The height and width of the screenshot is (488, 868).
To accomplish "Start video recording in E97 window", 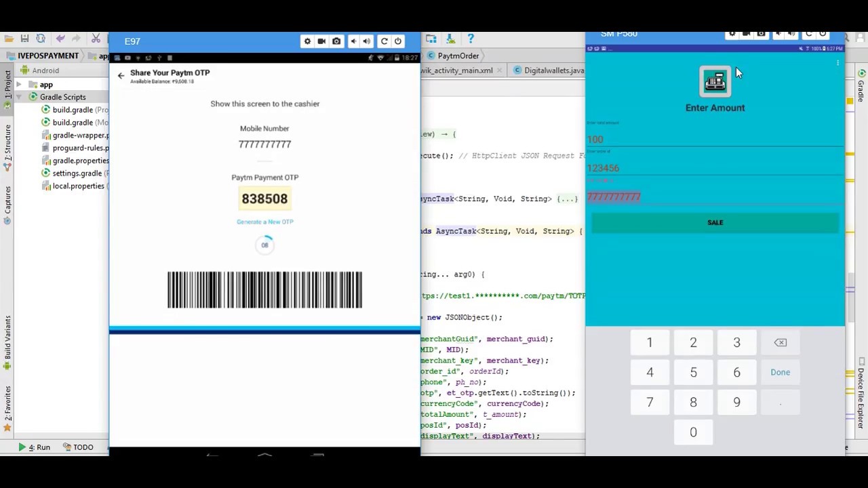I will [x=321, y=41].
